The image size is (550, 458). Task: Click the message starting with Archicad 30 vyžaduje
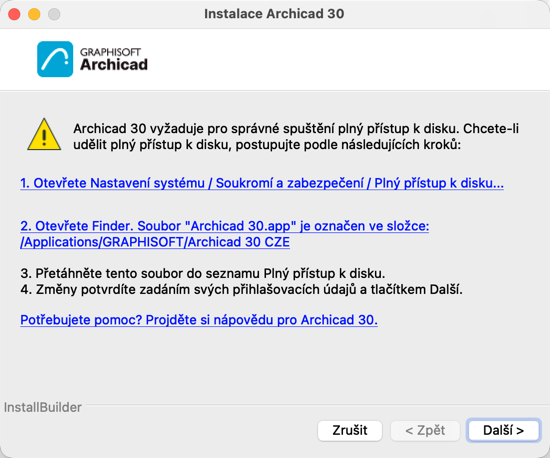[296, 136]
